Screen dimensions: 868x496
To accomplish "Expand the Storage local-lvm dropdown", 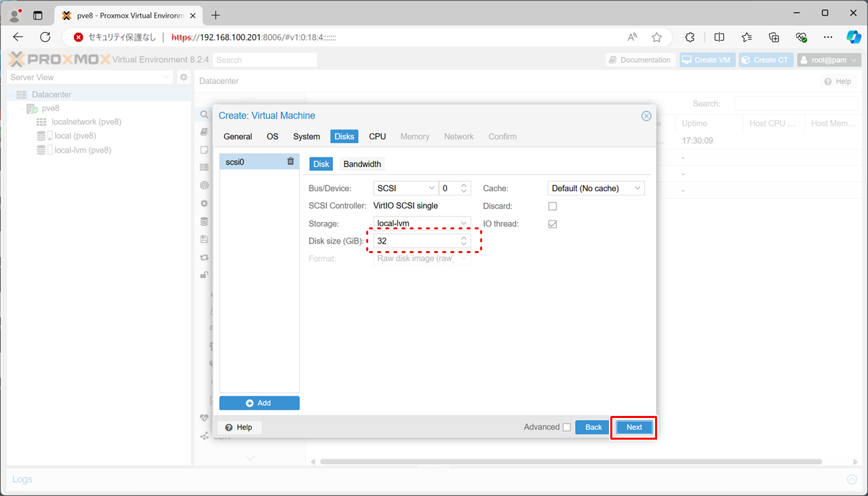I will click(x=421, y=223).
